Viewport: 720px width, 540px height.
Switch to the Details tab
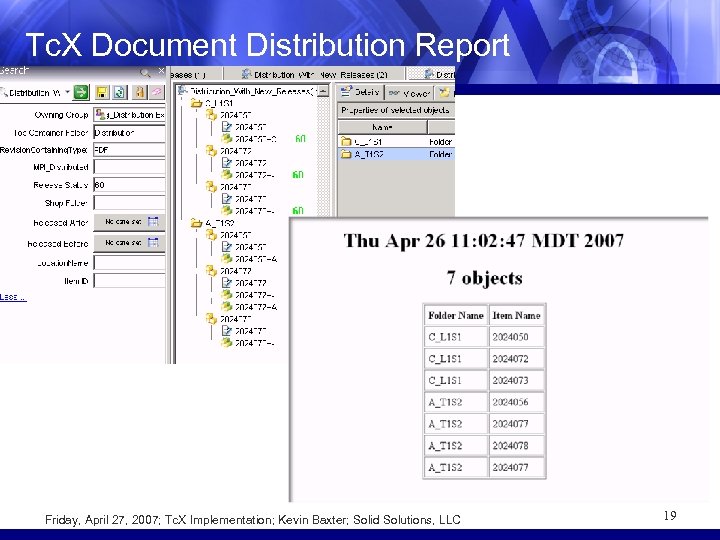(x=360, y=92)
